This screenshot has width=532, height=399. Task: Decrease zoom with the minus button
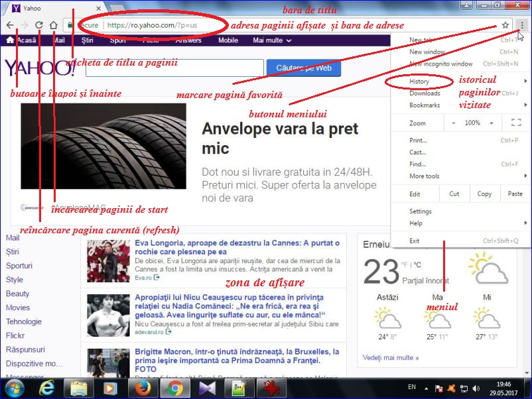pyautogui.click(x=454, y=123)
